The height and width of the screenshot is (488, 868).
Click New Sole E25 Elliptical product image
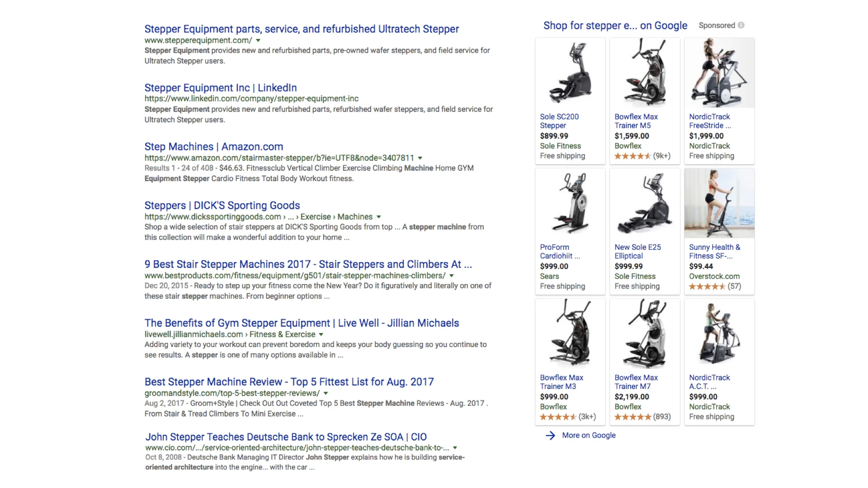coord(645,203)
